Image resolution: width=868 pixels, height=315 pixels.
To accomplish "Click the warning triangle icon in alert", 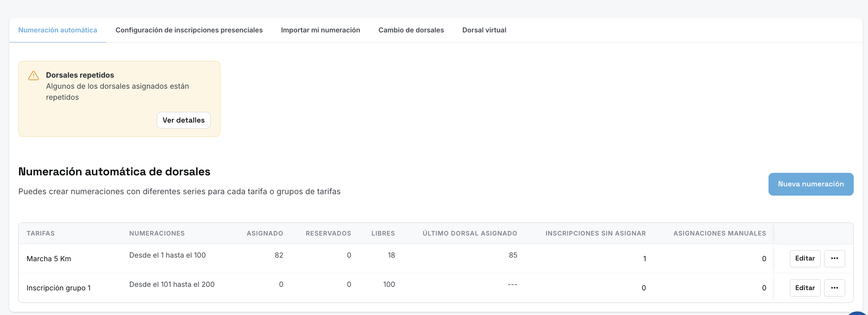I will tap(34, 76).
